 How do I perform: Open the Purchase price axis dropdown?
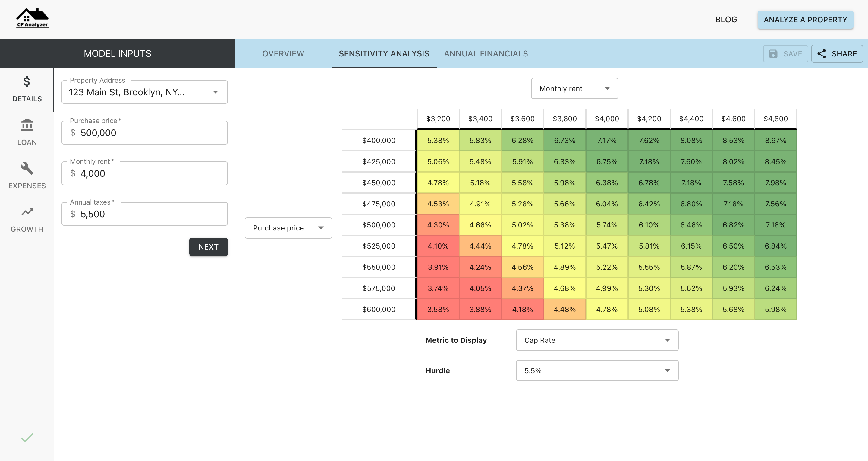pyautogui.click(x=288, y=228)
